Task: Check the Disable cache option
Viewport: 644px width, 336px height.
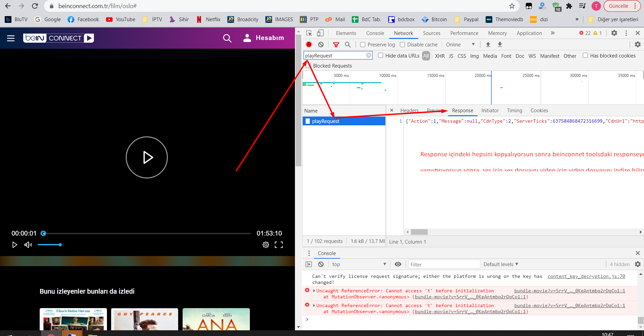Action: [402, 44]
